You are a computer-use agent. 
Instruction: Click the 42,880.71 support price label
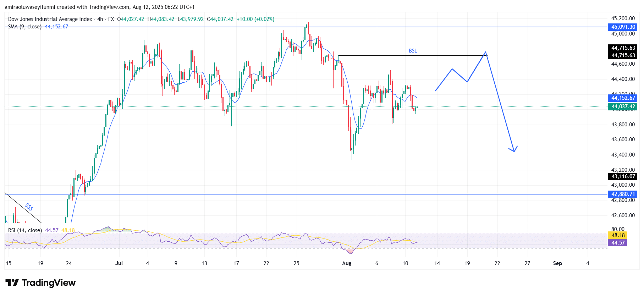(623, 194)
